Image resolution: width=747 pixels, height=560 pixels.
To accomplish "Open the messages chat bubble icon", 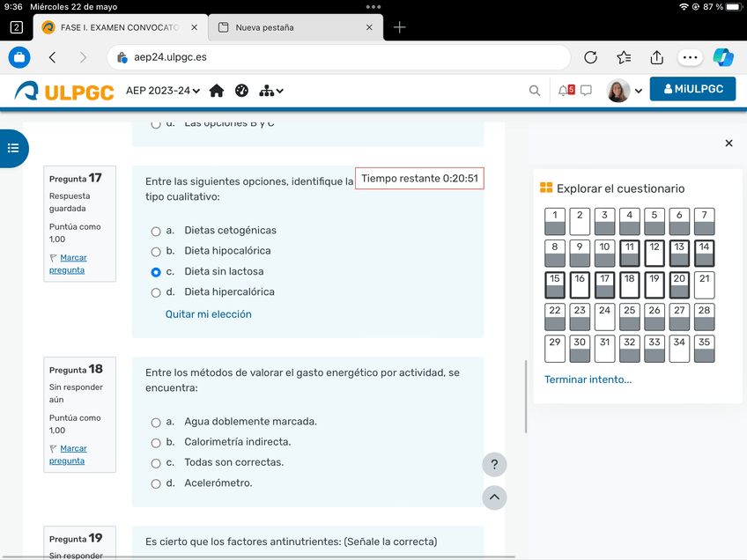I will [586, 91].
